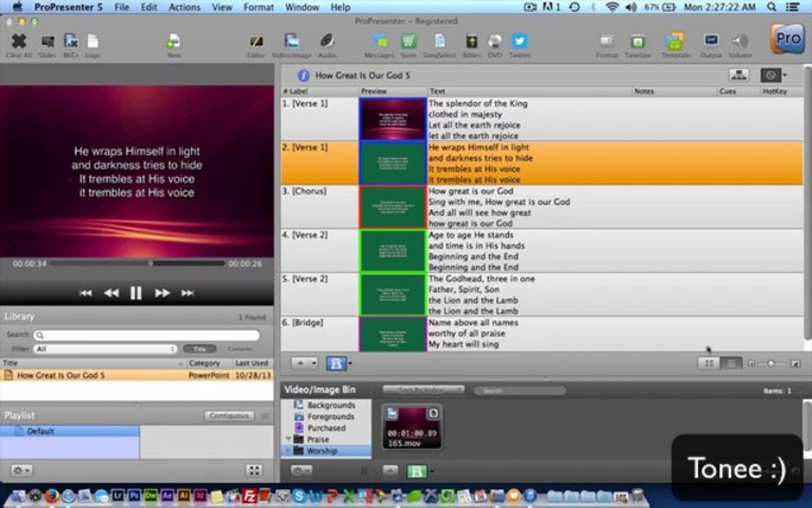The image size is (812, 508).
Task: Pause the video preview playback
Action: pyautogui.click(x=135, y=293)
